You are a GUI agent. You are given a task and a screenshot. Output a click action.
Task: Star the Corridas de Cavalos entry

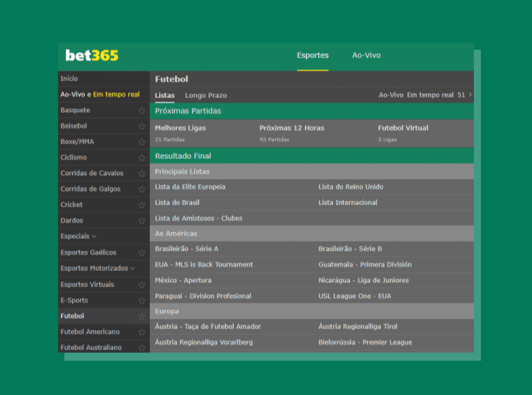142,174
